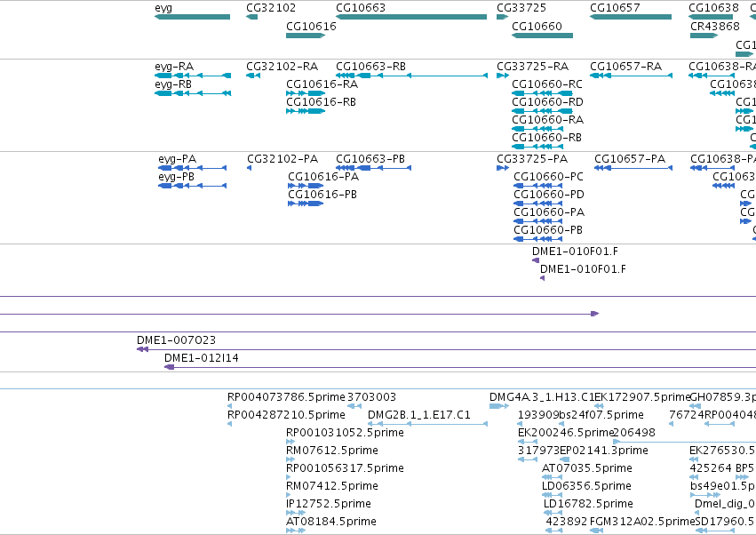Click the CG32102 gene label

click(271, 8)
